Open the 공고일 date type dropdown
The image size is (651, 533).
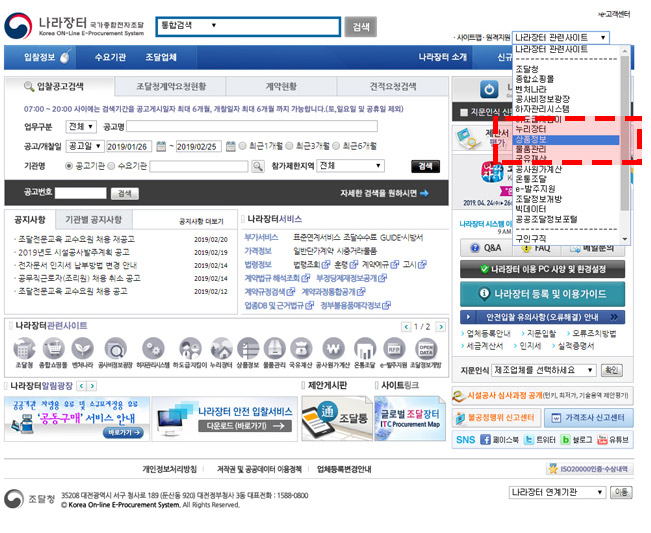click(85, 146)
